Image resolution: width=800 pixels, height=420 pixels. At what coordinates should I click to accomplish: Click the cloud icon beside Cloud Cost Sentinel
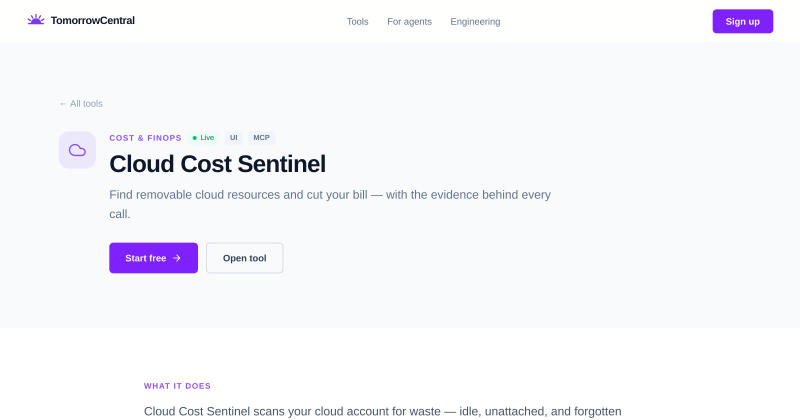pyautogui.click(x=77, y=150)
